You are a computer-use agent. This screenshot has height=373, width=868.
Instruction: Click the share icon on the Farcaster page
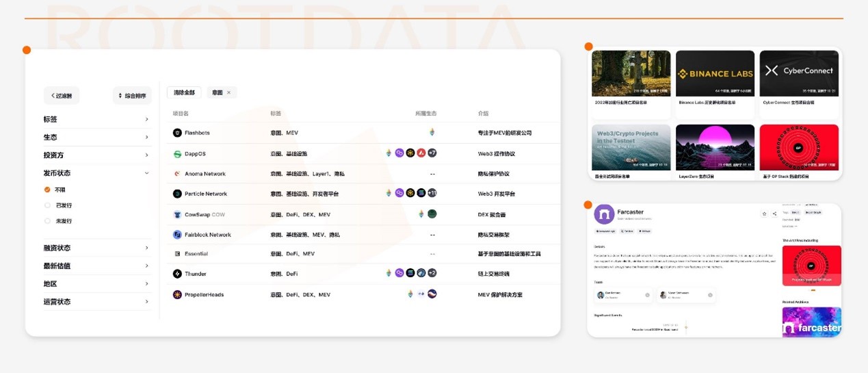774,214
